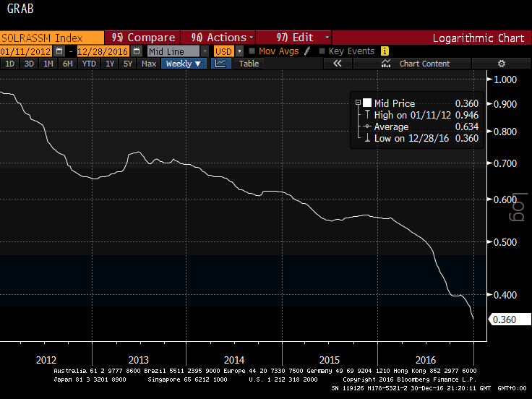Enable the Key Events checkbox
This screenshot has height=399, width=532.
pyautogui.click(x=322, y=51)
